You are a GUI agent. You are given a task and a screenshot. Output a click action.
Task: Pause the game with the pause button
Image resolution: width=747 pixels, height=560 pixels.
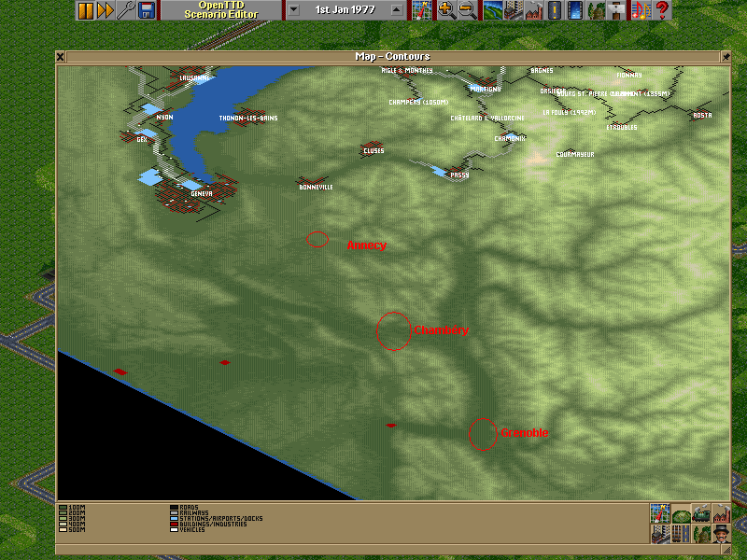(85, 10)
